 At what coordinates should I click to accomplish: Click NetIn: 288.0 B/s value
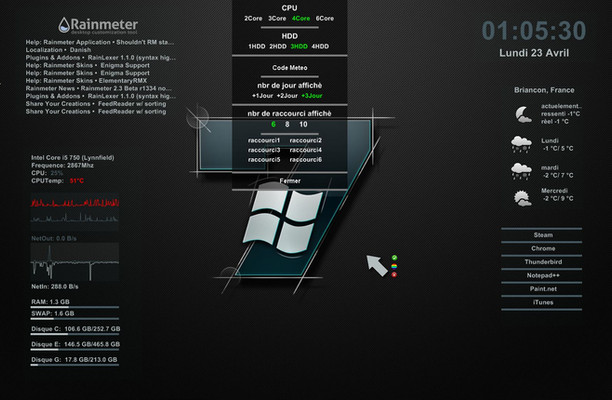(x=55, y=286)
